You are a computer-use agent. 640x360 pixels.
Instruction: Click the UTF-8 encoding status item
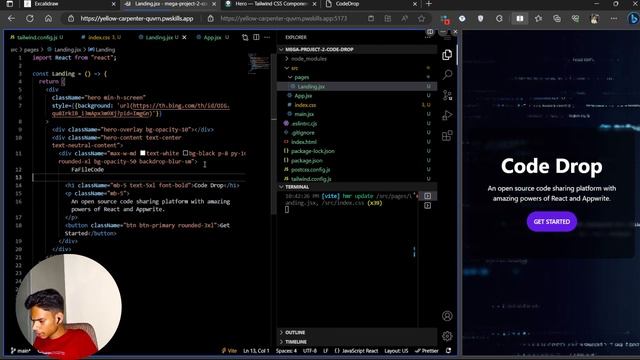coord(310,351)
